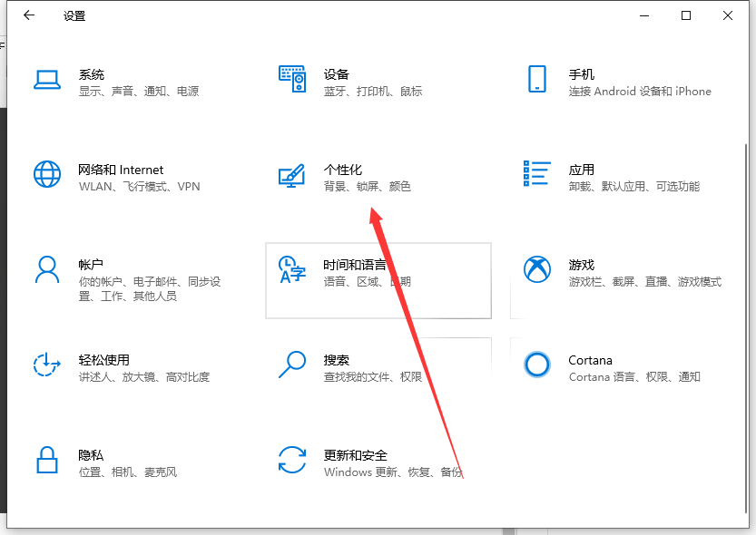Click 游戏栏、截屏、直播、游戏模式 text
The image size is (756, 535).
click(x=645, y=281)
